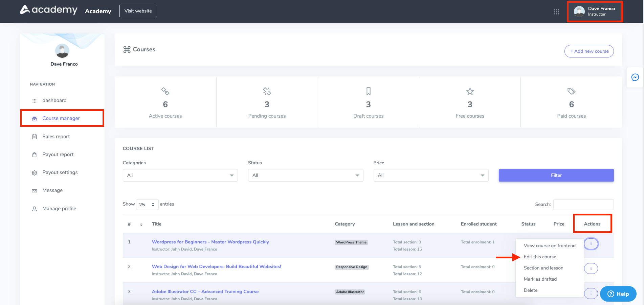The image size is (644, 305).
Task: Click the Add new course button
Action: pos(589,51)
